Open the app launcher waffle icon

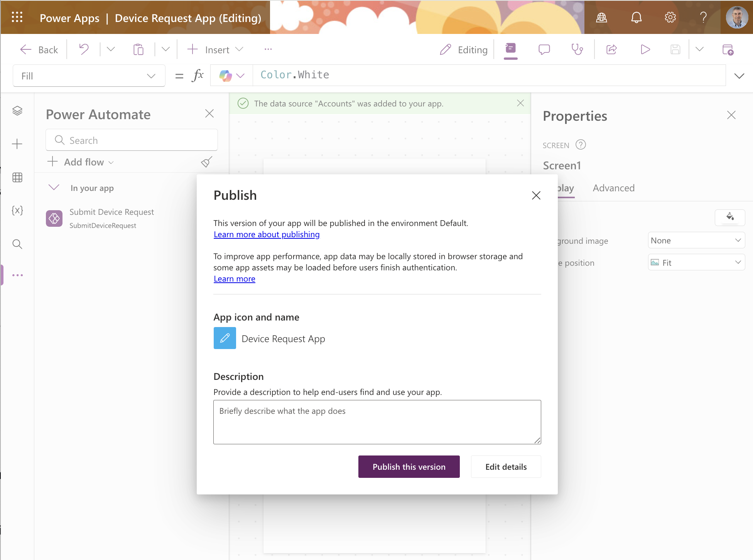pos(17,17)
